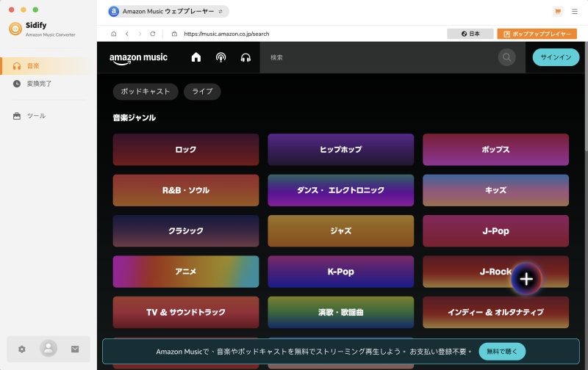Click the search magnifier button

point(506,57)
